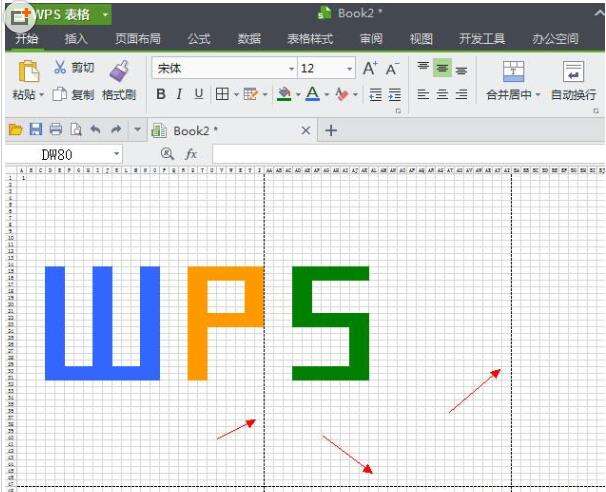Select the Format Painter brush
606x492 pixels.
coord(119,71)
